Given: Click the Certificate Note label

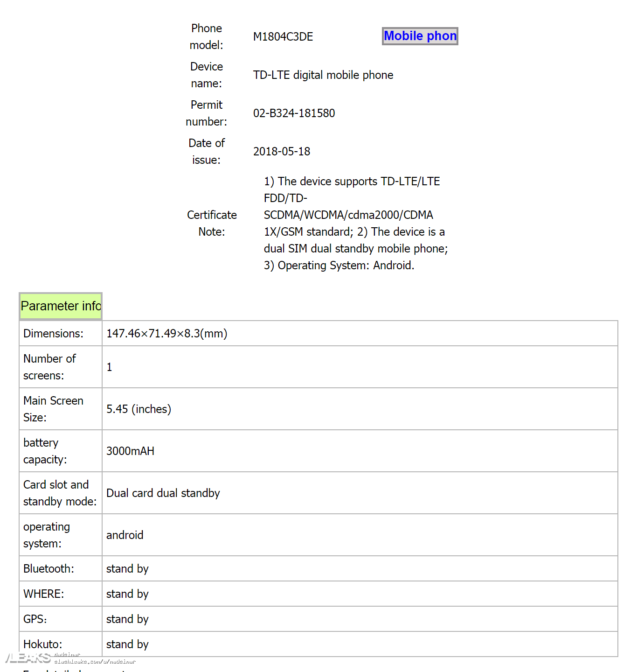Looking at the screenshot, I should (x=212, y=223).
